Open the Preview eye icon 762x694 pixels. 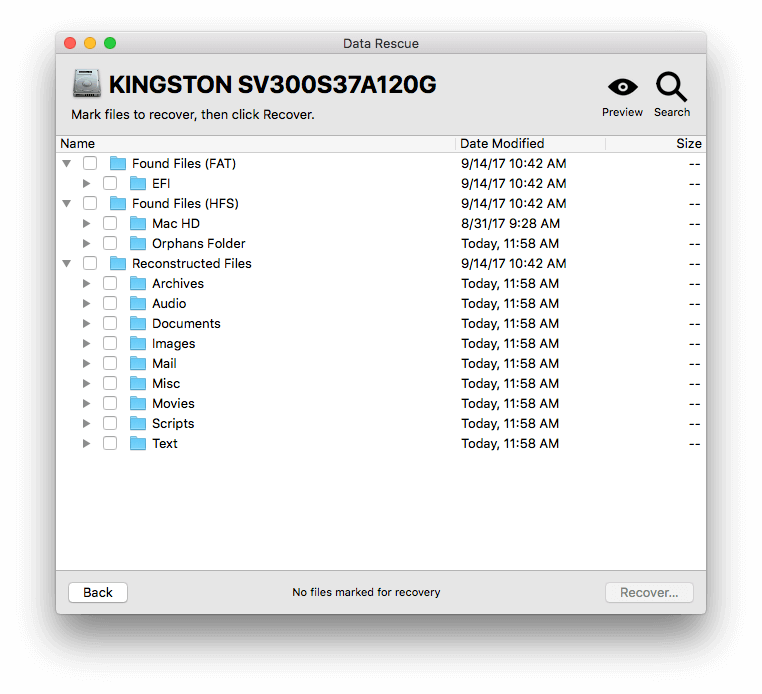click(622, 87)
